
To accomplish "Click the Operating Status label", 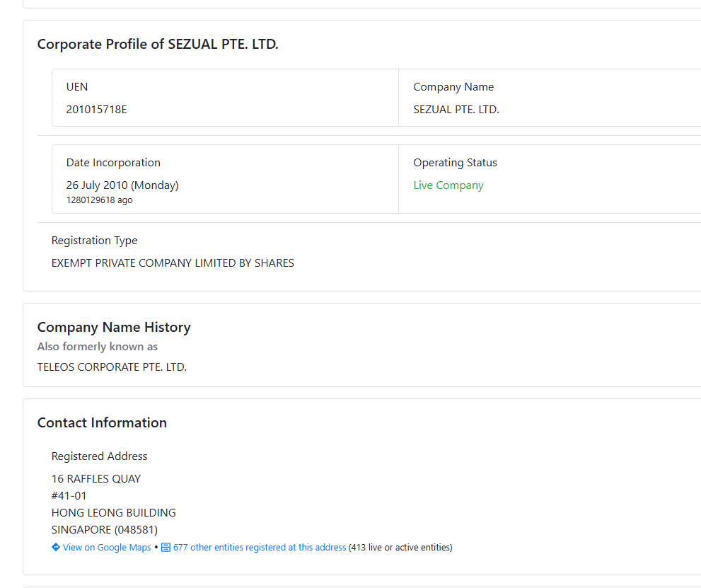I will point(455,163).
